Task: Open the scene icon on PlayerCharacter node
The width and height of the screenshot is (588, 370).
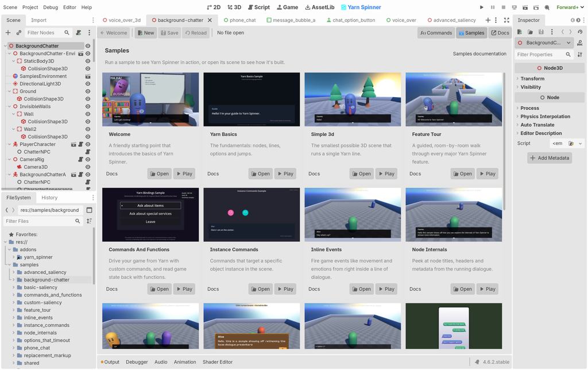Action: point(74,144)
